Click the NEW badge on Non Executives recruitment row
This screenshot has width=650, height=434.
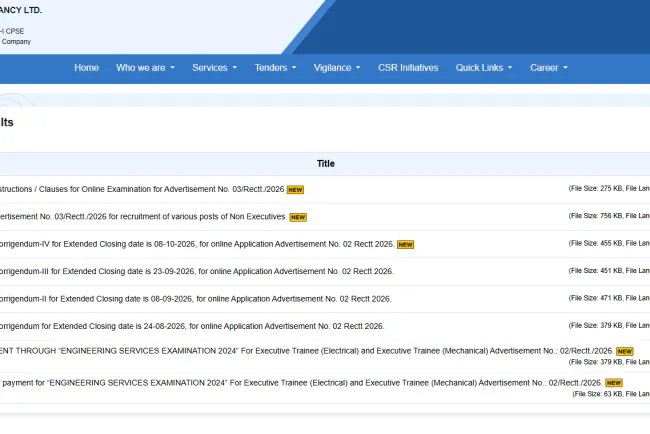click(x=298, y=217)
